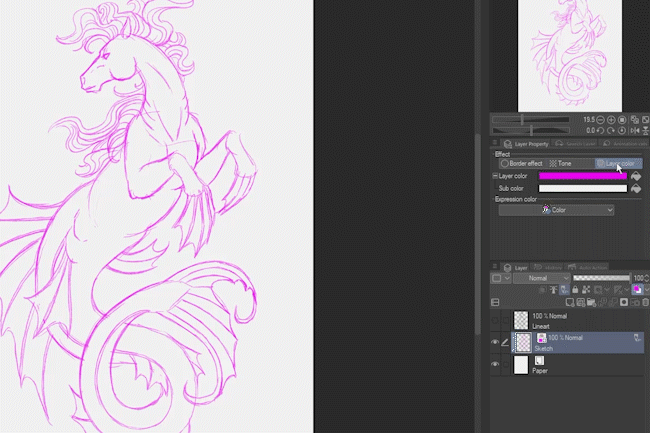This screenshot has height=433, width=650.
Task: Open the magenta Layer color swatch
Action: pos(582,176)
